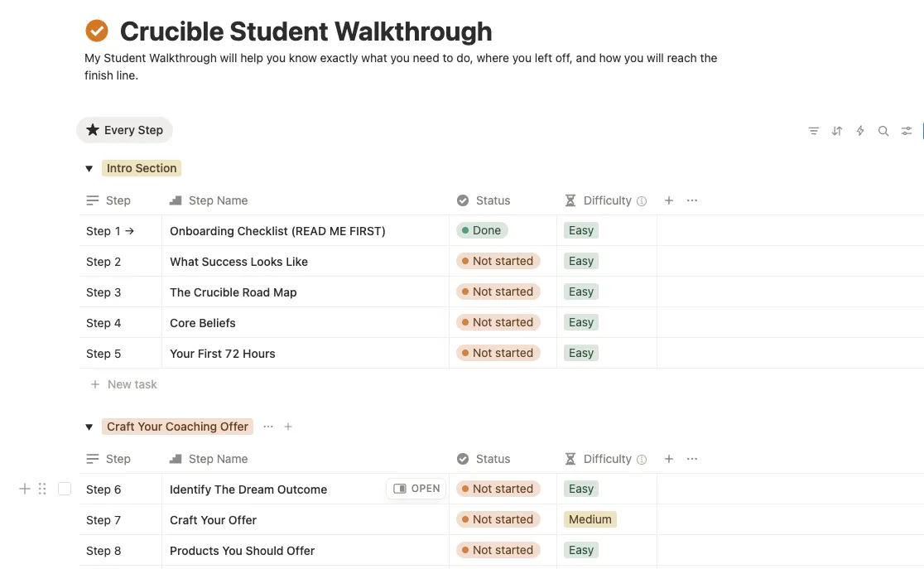
Task: Click the sort arrows icon
Action: 837,131
